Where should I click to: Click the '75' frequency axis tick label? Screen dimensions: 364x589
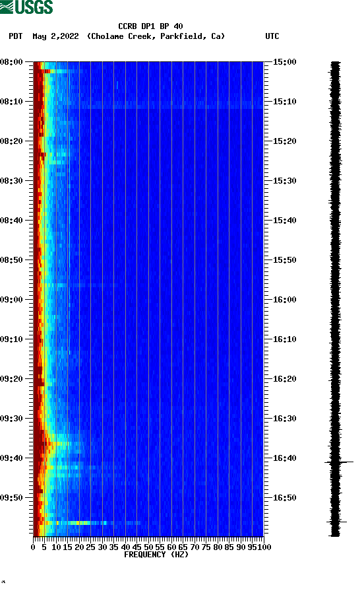(206, 547)
